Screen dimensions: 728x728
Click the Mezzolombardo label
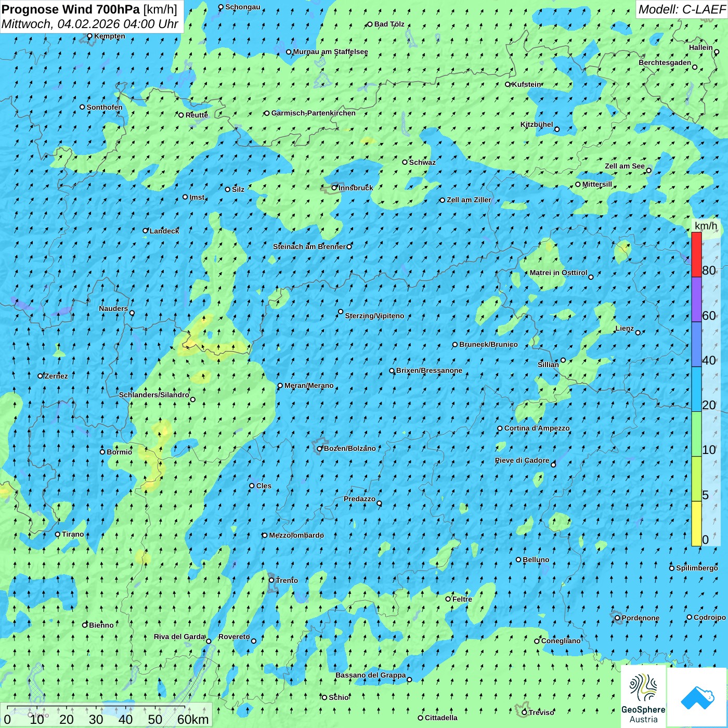coord(296,535)
